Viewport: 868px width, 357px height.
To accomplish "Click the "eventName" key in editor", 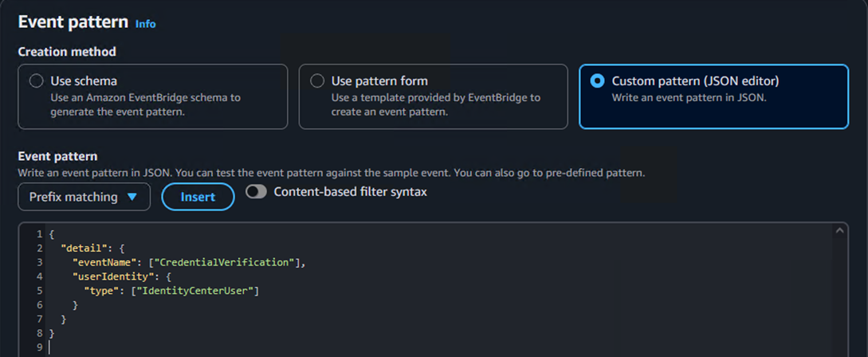I will [x=103, y=262].
